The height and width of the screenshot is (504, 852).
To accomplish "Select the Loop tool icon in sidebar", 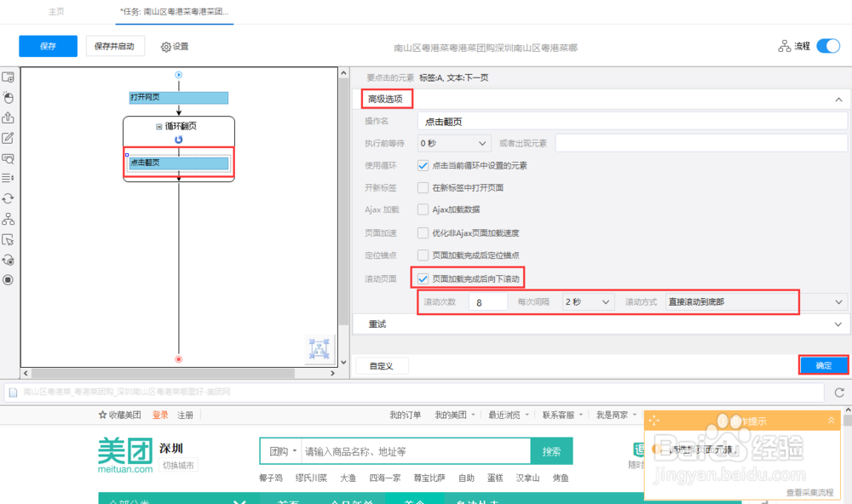I will click(8, 198).
